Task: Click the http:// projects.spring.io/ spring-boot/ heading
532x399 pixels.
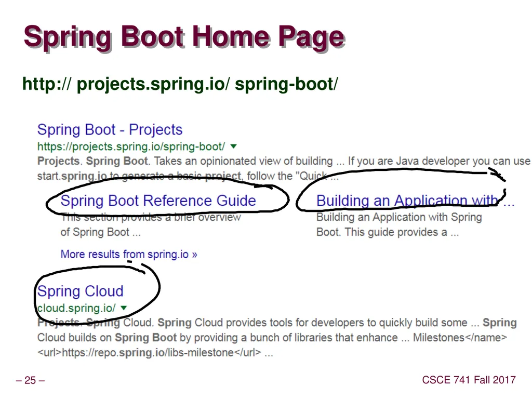Action: coord(180,84)
